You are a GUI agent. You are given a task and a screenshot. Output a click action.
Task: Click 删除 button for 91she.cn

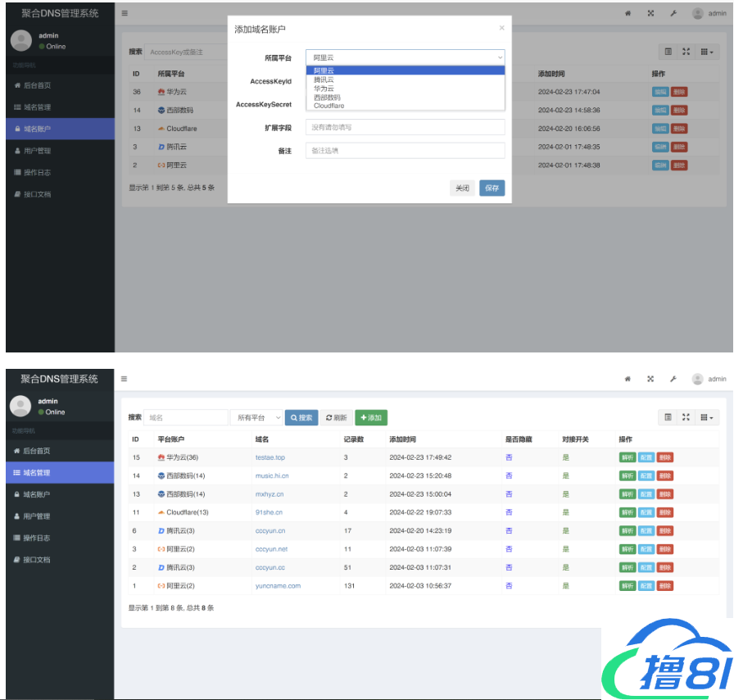[x=664, y=512]
